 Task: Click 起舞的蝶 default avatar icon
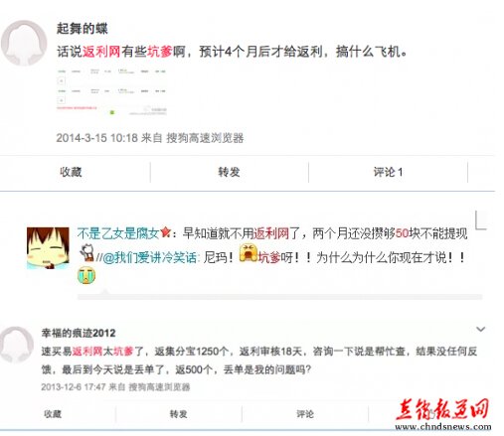coord(24,43)
